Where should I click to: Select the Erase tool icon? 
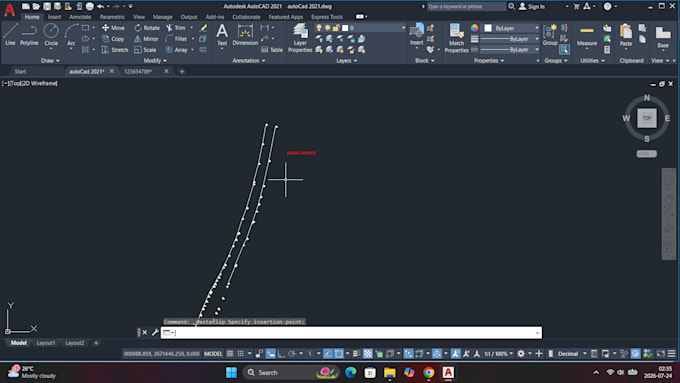click(x=203, y=28)
